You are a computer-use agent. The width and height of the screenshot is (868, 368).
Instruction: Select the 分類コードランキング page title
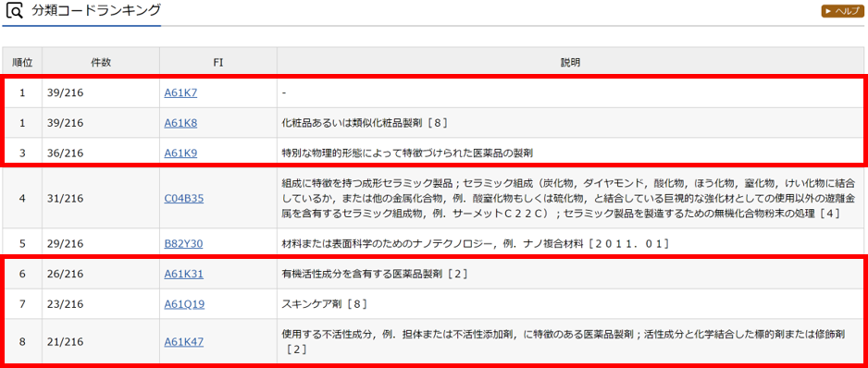tap(97, 9)
